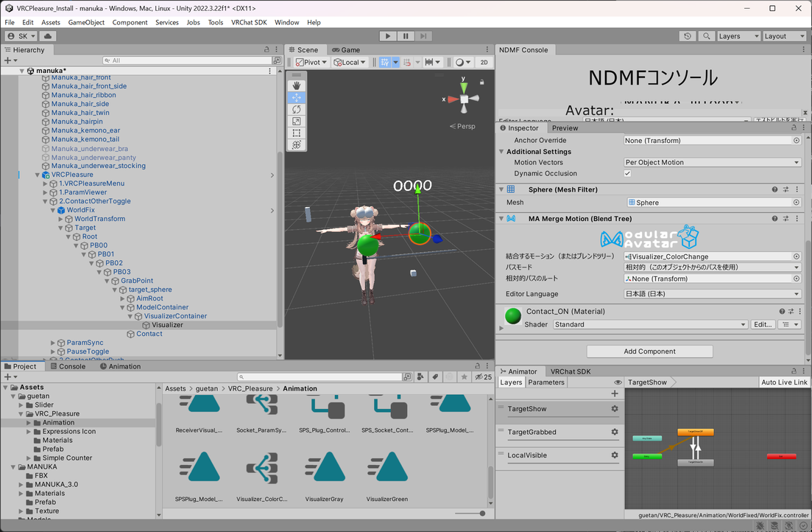The width and height of the screenshot is (812, 532).
Task: Open the material Shader dropdown
Action: (651, 324)
